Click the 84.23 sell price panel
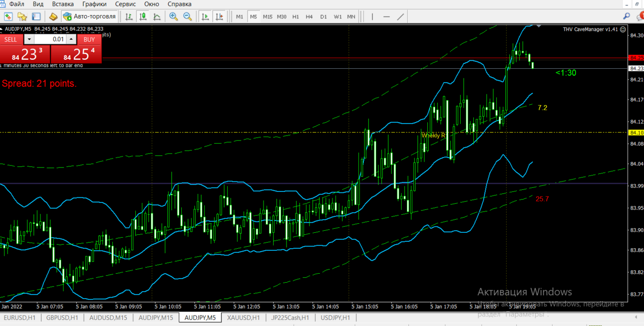This screenshot has height=326, width=644. coord(25,54)
